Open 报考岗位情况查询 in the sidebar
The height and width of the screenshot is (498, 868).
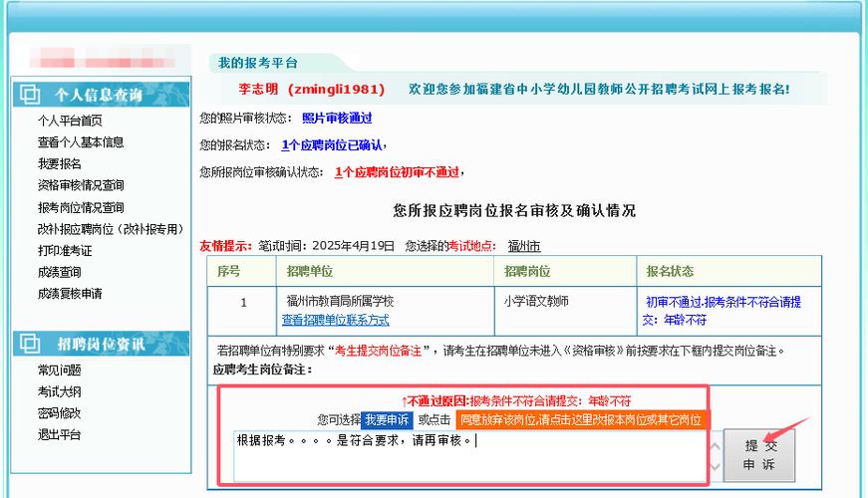[81, 207]
